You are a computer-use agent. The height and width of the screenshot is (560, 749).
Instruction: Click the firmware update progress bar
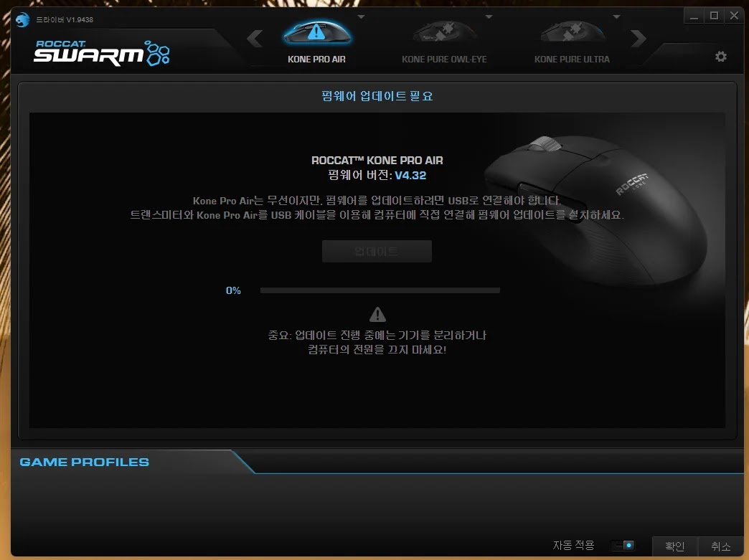click(380, 290)
